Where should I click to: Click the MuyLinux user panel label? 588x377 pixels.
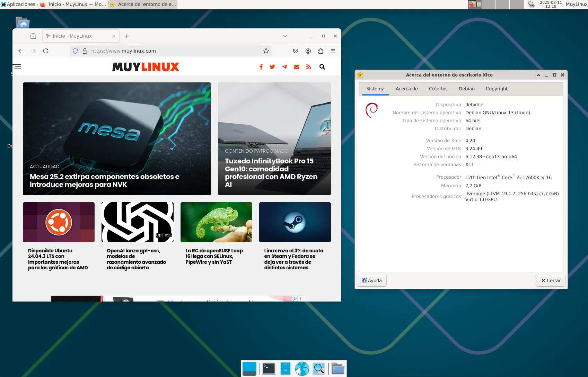(x=576, y=4)
